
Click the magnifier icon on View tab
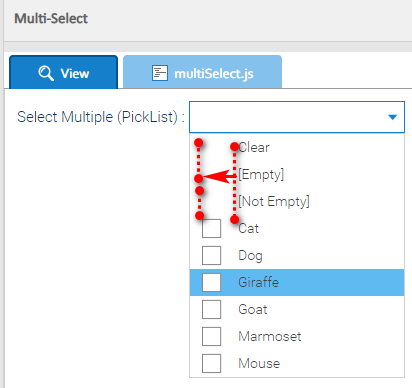coord(46,73)
